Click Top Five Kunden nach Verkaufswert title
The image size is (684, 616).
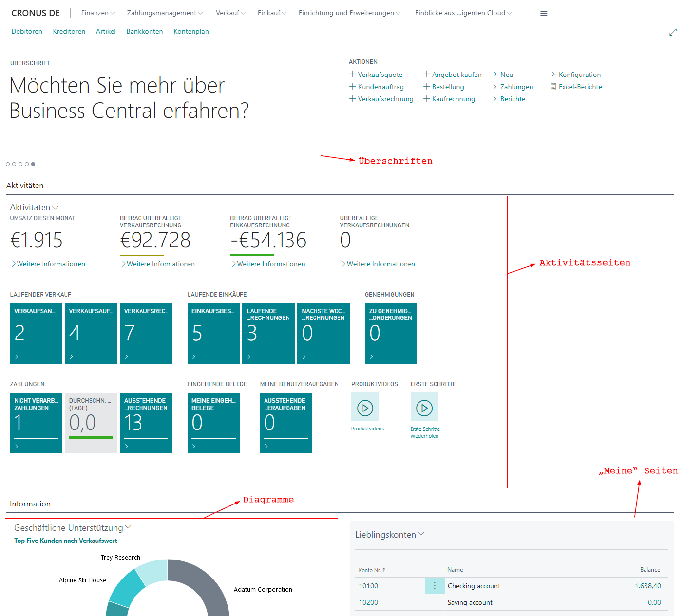point(66,541)
